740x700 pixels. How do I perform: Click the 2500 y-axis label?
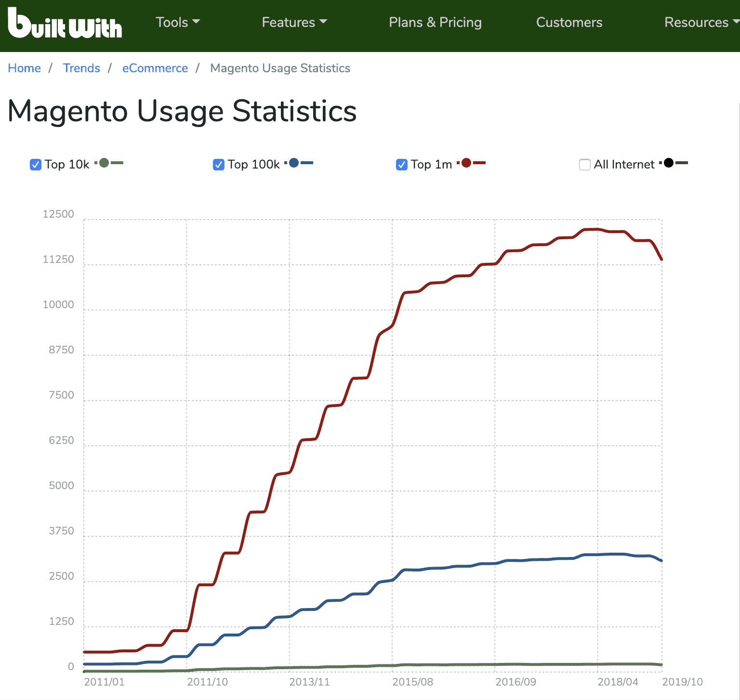coord(61,576)
